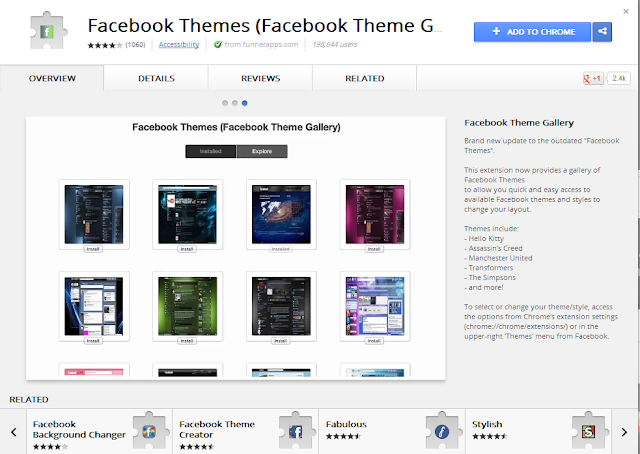Click Install under the blue dark theme
640x454 pixels.
point(93,249)
